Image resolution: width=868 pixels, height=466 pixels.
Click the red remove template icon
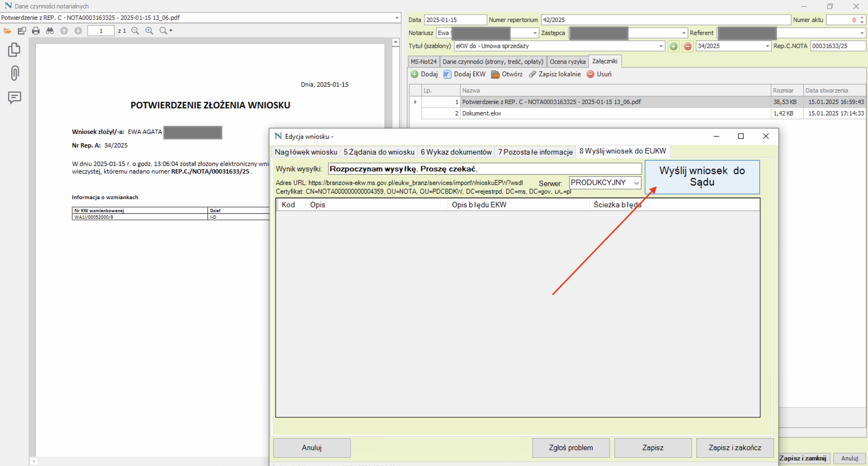(x=688, y=46)
